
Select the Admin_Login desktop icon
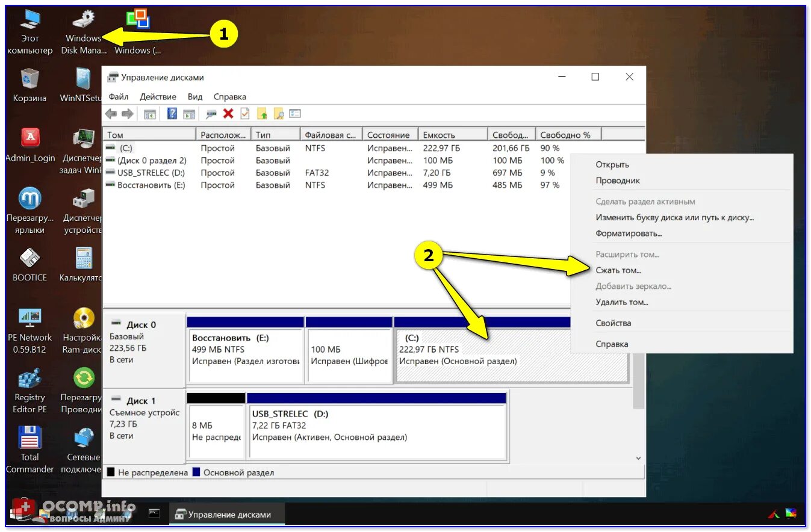click(x=30, y=145)
